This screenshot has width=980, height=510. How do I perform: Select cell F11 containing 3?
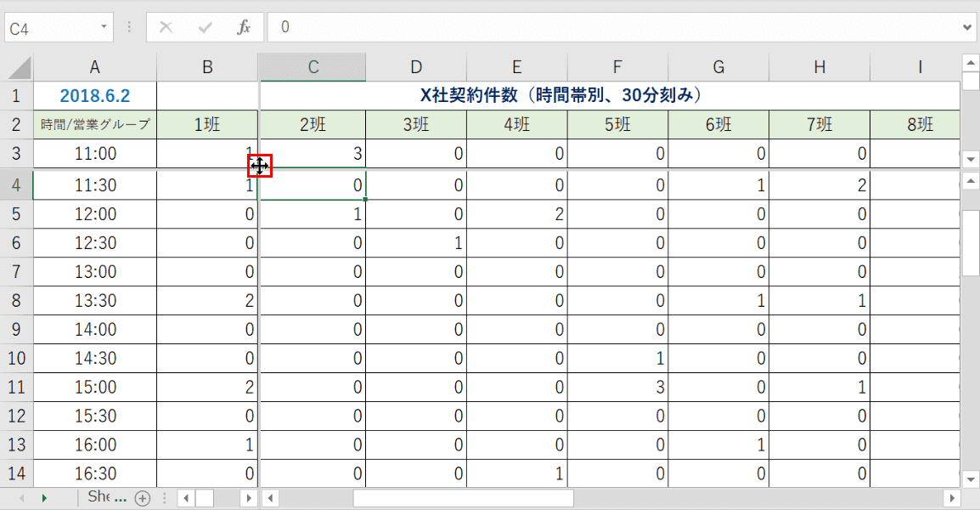[x=617, y=387]
